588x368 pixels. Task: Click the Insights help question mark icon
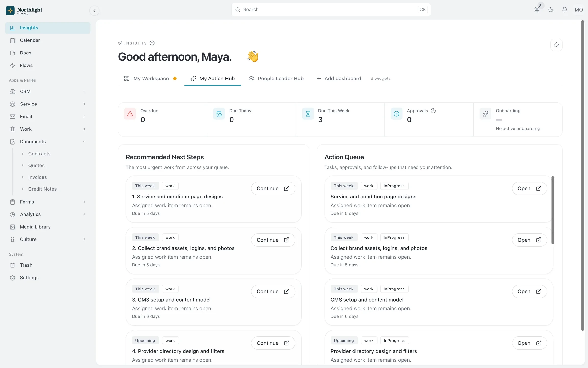coord(152,43)
